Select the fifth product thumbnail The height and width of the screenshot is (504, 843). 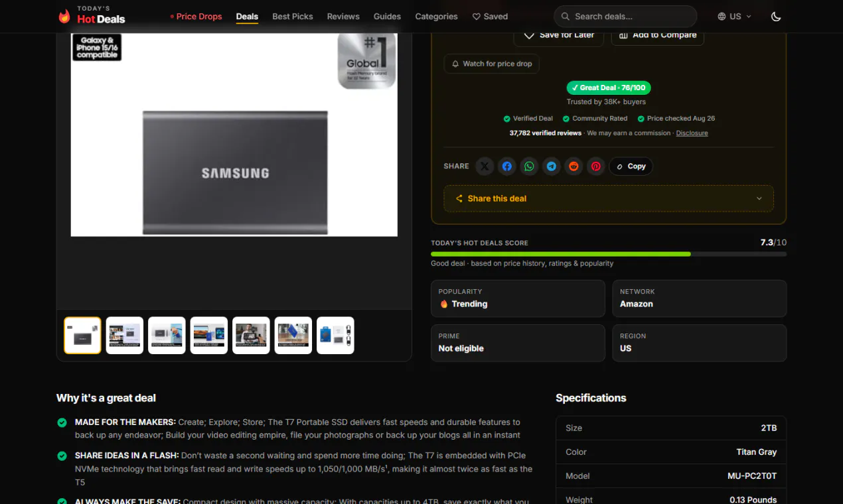point(252,336)
